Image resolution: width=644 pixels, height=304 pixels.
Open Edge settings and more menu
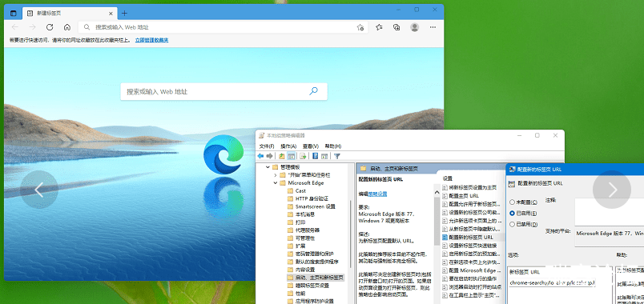[x=433, y=27]
